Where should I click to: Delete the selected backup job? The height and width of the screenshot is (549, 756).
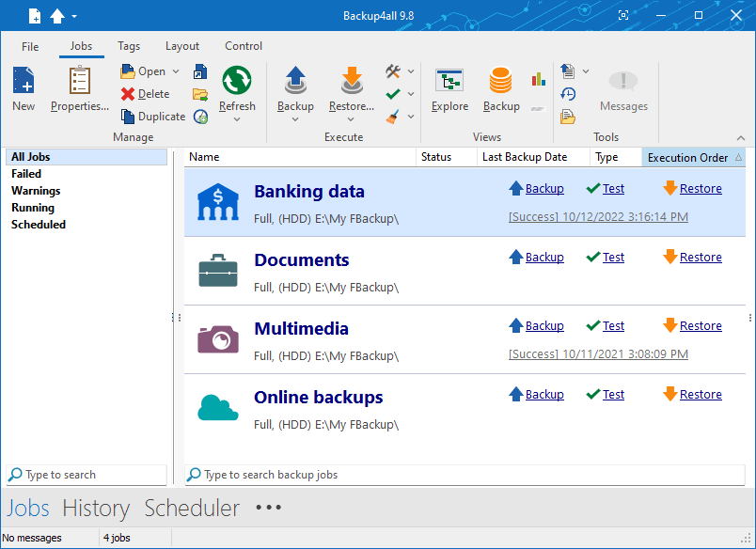(x=145, y=94)
